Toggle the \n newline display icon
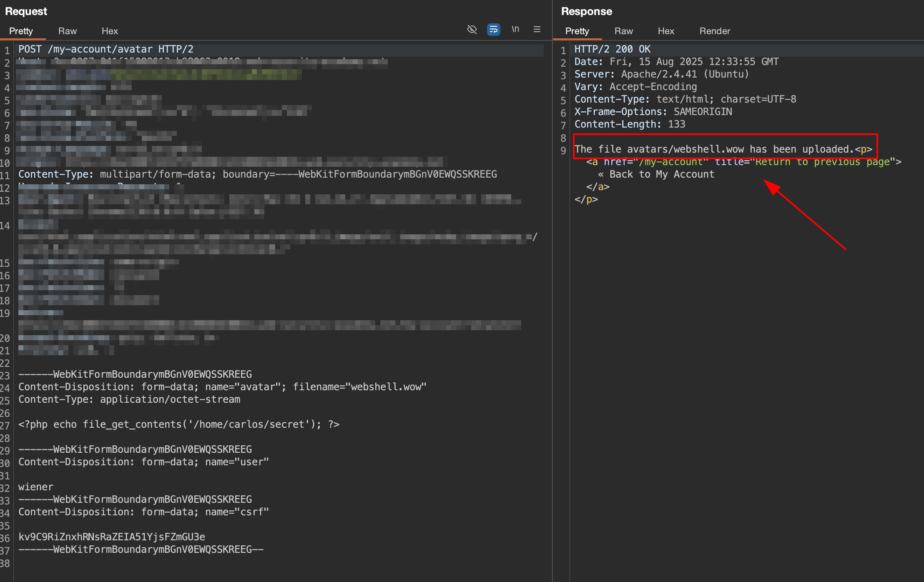 (515, 29)
